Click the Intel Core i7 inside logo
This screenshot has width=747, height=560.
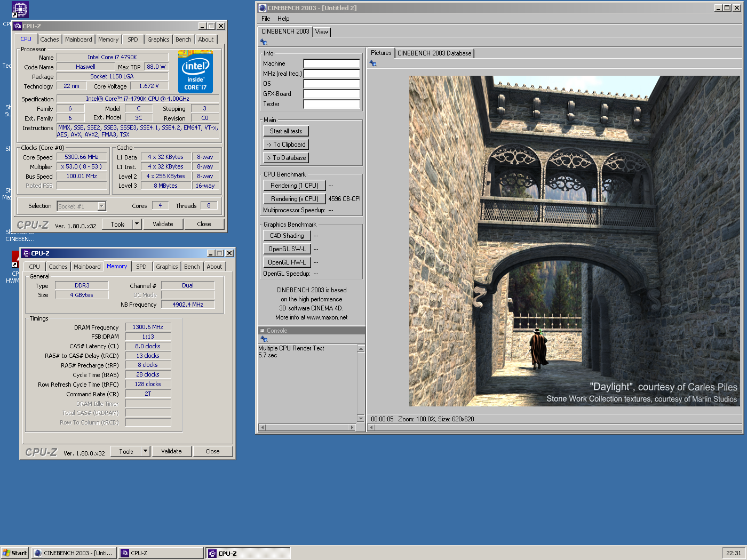click(x=195, y=71)
